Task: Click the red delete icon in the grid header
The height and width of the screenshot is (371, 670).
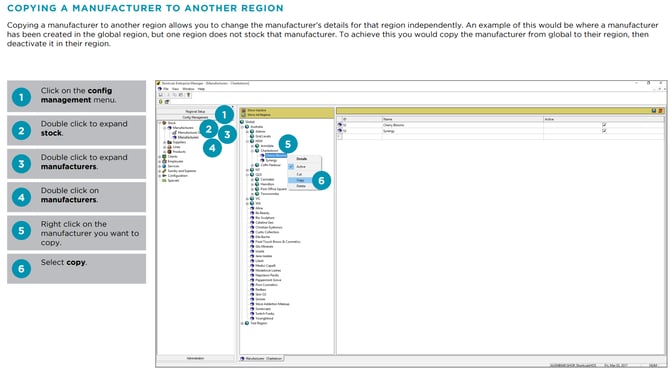Action: coord(661,111)
